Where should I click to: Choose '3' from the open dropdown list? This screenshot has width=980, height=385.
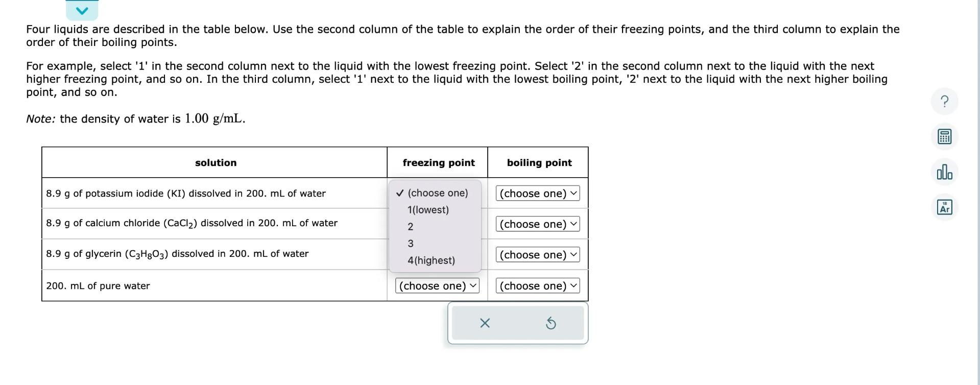(x=410, y=243)
